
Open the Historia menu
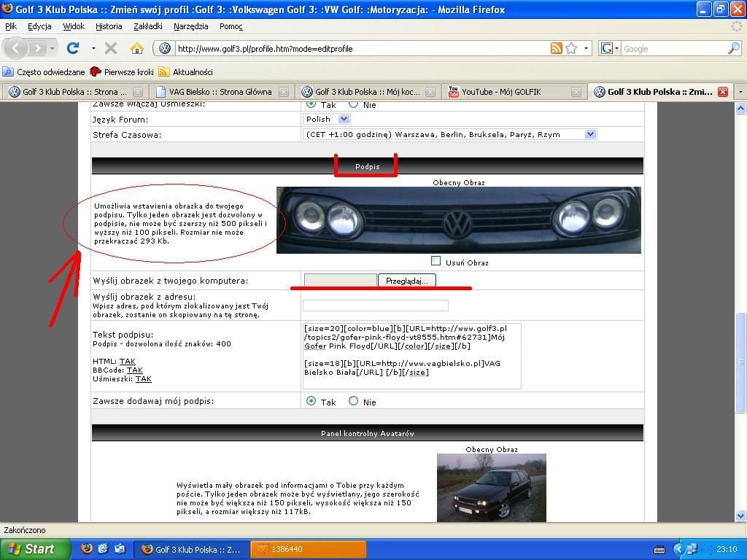pyautogui.click(x=109, y=26)
